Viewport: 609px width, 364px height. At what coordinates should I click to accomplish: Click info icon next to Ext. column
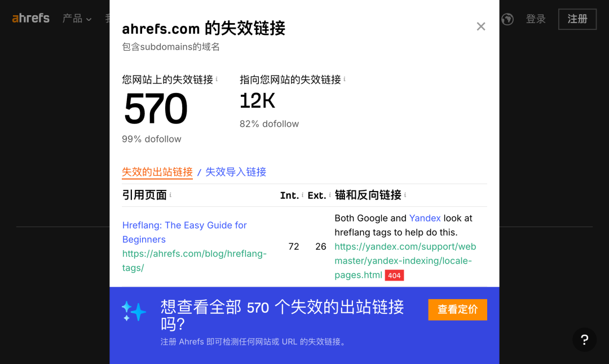coord(330,195)
